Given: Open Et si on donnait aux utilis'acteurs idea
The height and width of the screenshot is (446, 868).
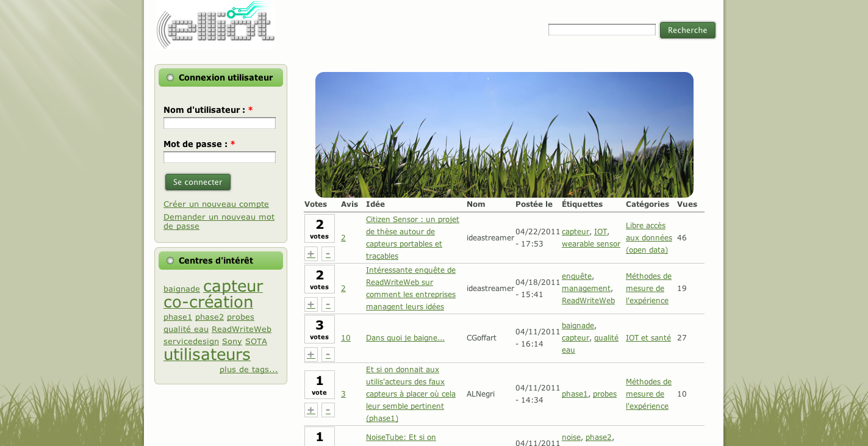Looking at the screenshot, I should tap(411, 394).
